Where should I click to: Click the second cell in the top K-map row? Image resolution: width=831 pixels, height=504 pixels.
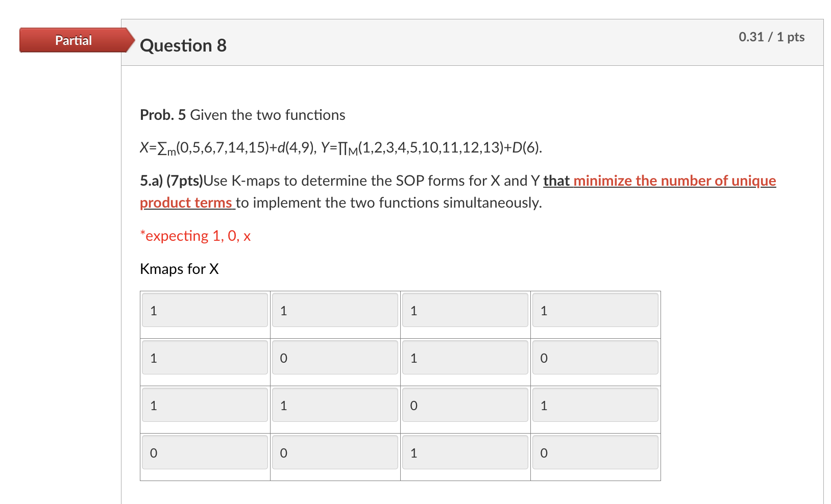pos(335,310)
